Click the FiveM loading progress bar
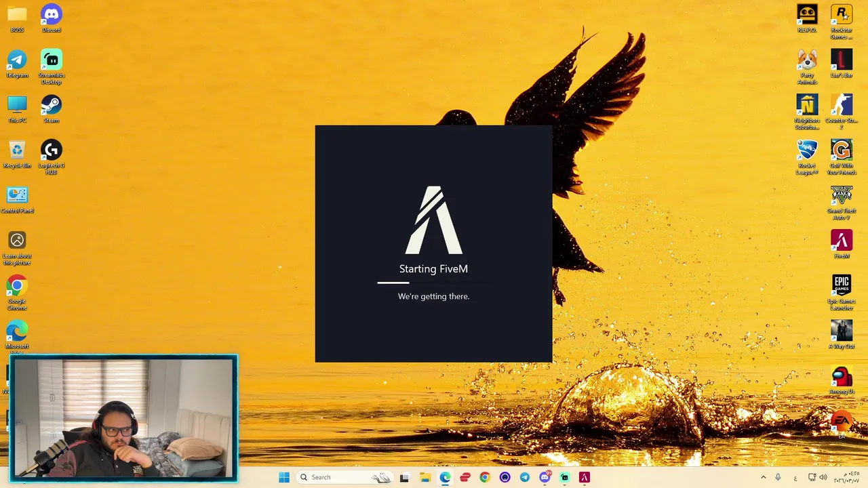868x488 pixels. pos(434,283)
